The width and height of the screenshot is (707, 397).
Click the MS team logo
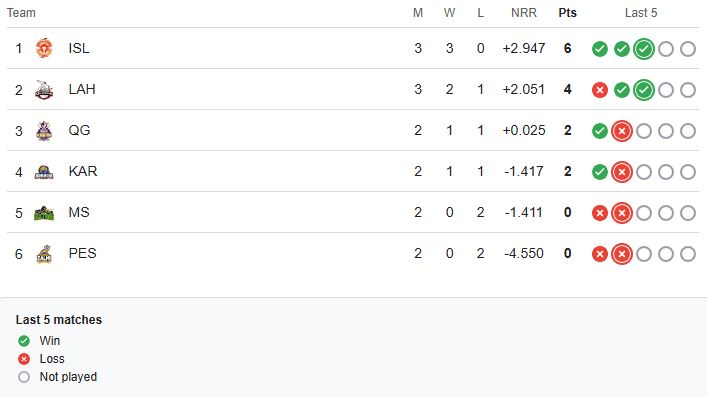pyautogui.click(x=44, y=212)
